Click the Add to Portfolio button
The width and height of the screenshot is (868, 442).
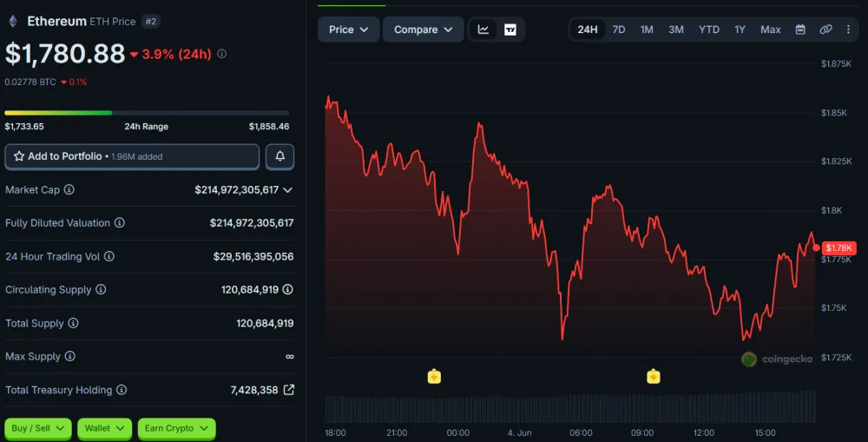132,156
